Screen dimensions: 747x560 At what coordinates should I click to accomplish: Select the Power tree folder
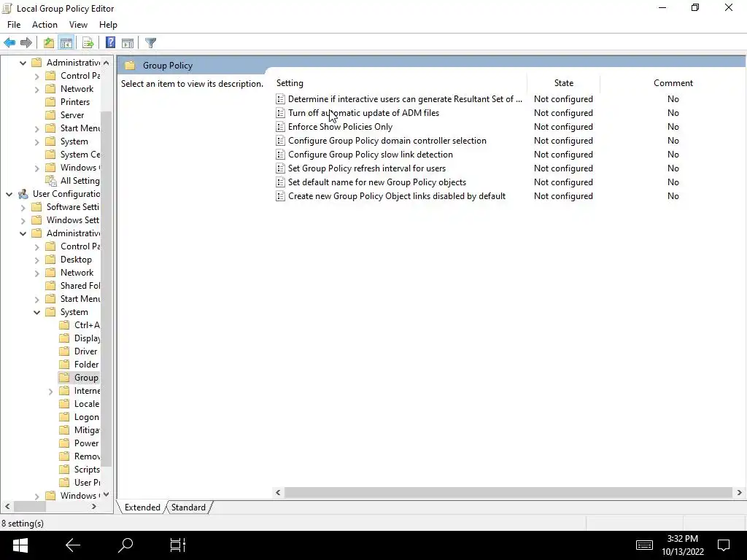[86, 443]
